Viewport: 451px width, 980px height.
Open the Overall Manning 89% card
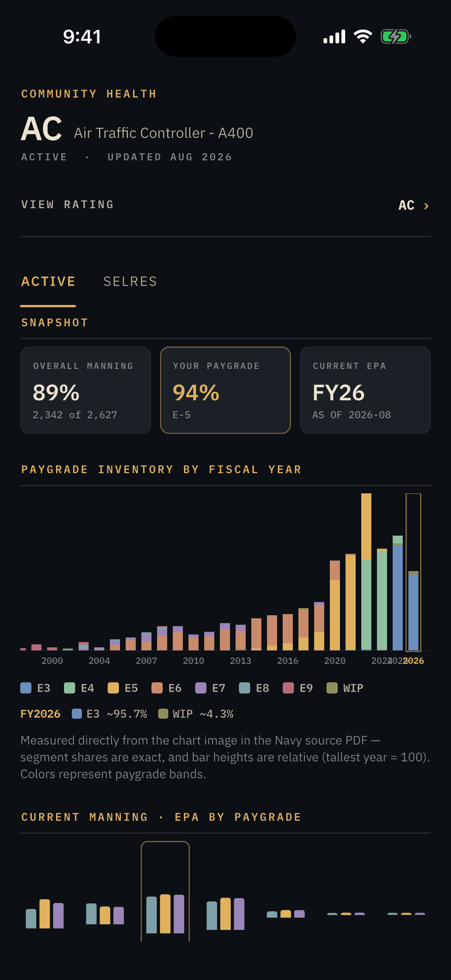86,390
